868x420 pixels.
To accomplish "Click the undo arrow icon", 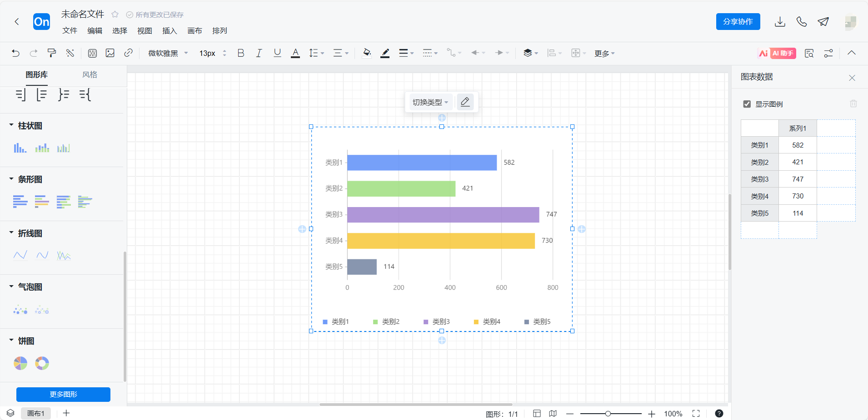I will pos(15,53).
